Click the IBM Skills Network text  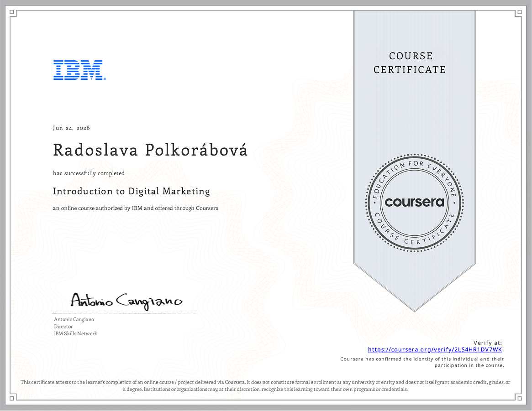[76, 333]
